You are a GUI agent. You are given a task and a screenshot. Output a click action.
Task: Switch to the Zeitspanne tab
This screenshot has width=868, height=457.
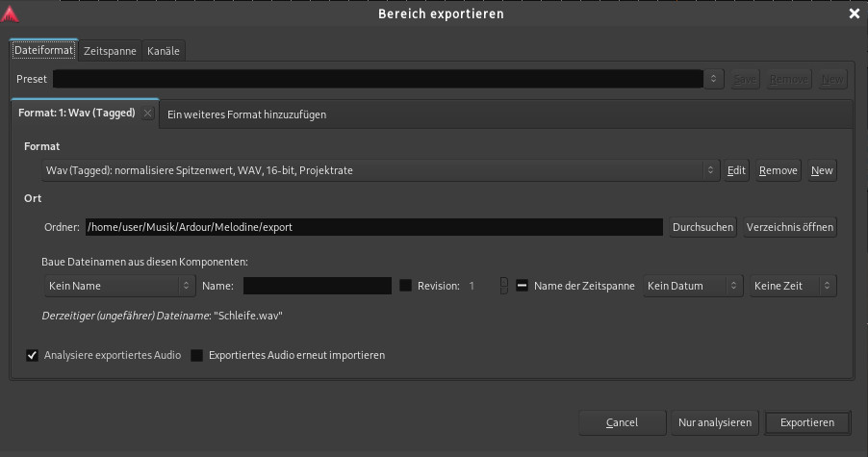[x=110, y=51]
